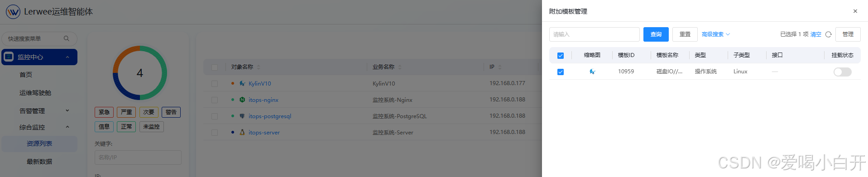Open 运维驾驶舱 in the sidebar
This screenshot has height=177, width=868.
click(35, 93)
